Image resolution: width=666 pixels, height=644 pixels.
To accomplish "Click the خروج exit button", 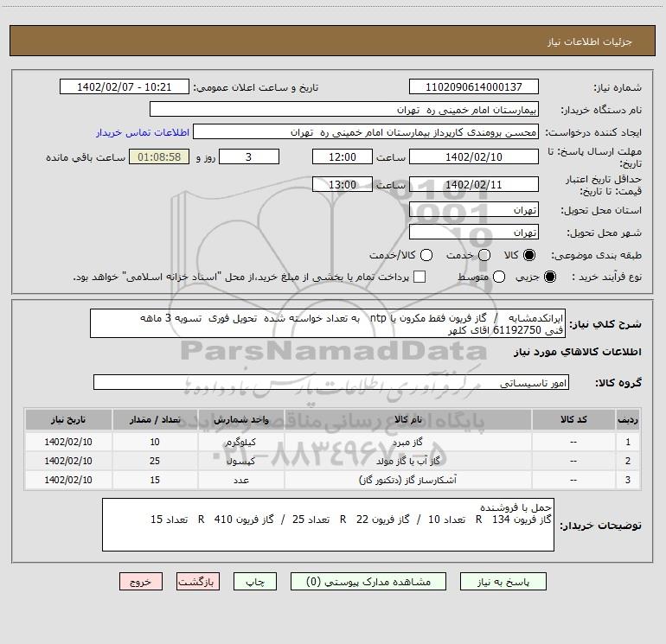I will pyautogui.click(x=141, y=582).
